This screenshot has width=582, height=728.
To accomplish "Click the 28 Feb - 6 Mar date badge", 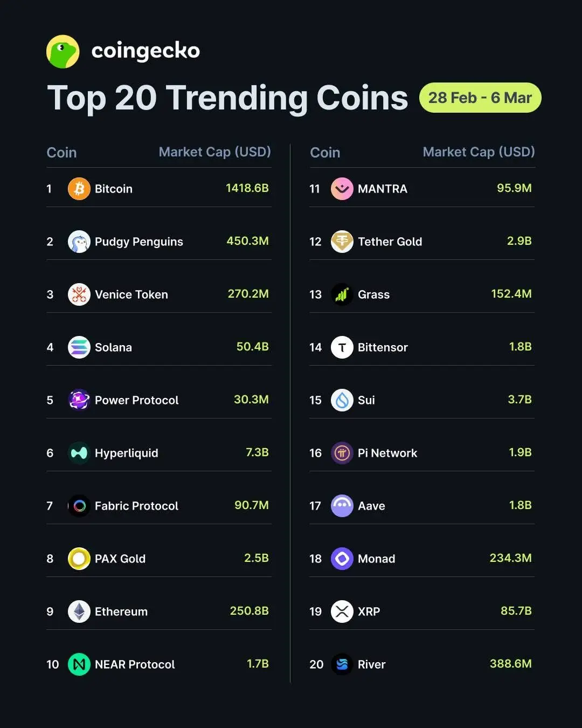I will pyautogui.click(x=480, y=98).
